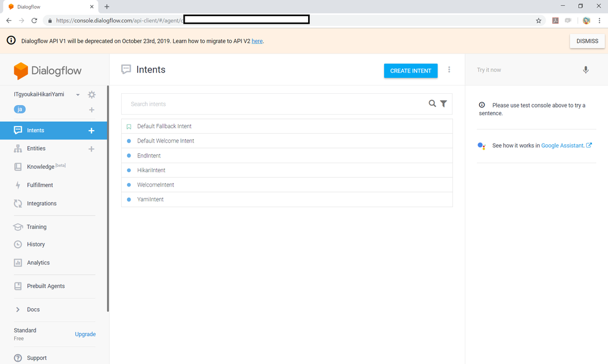Image resolution: width=608 pixels, height=364 pixels.
Task: Open Default Fallback Intent
Action: (x=287, y=126)
